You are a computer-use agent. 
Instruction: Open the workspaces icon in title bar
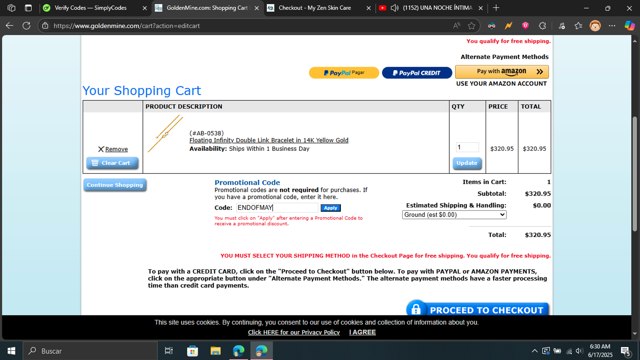11,8
